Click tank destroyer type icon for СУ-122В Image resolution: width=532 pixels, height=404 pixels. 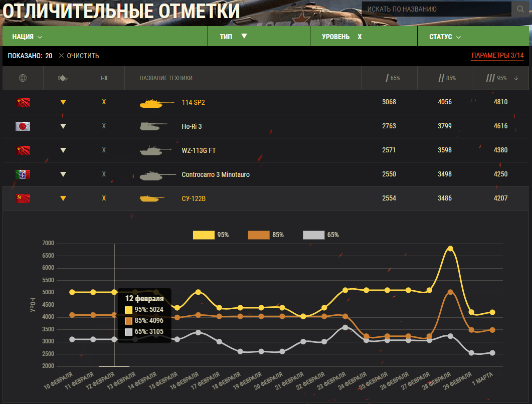click(x=63, y=198)
